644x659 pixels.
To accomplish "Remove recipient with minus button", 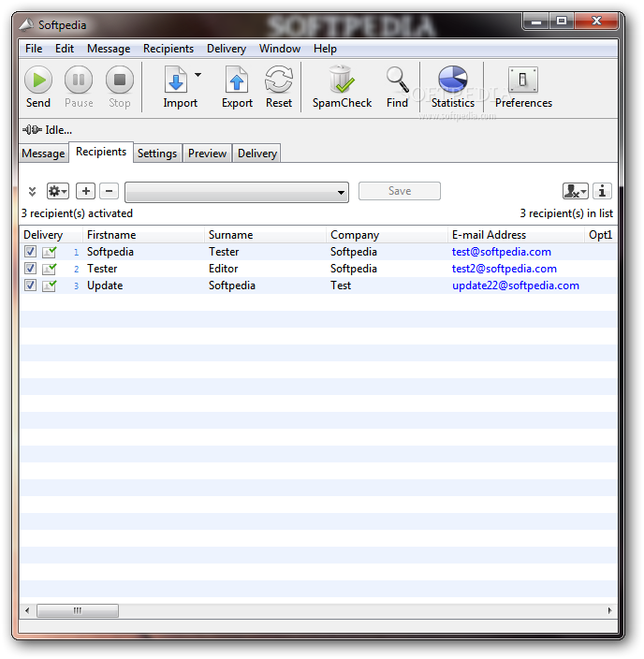I will click(x=109, y=191).
